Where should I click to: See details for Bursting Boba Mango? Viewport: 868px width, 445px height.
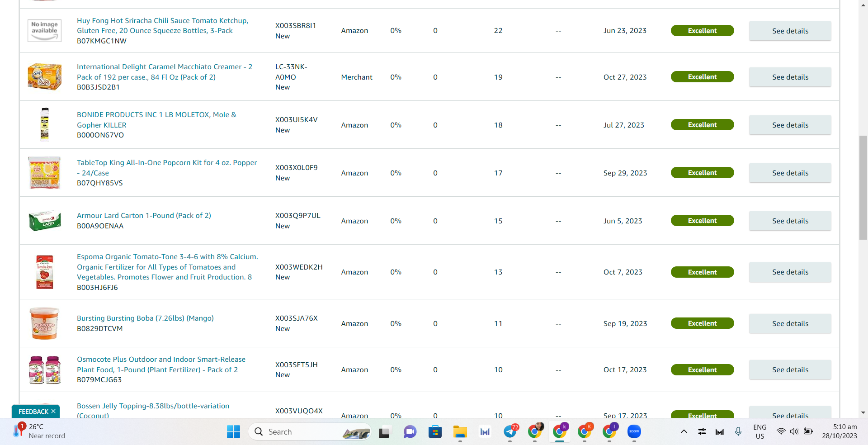click(x=790, y=323)
